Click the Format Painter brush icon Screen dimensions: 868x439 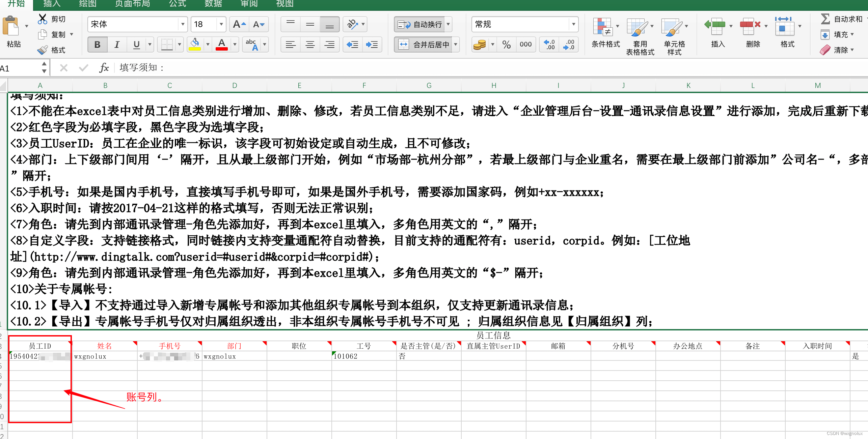(43, 50)
